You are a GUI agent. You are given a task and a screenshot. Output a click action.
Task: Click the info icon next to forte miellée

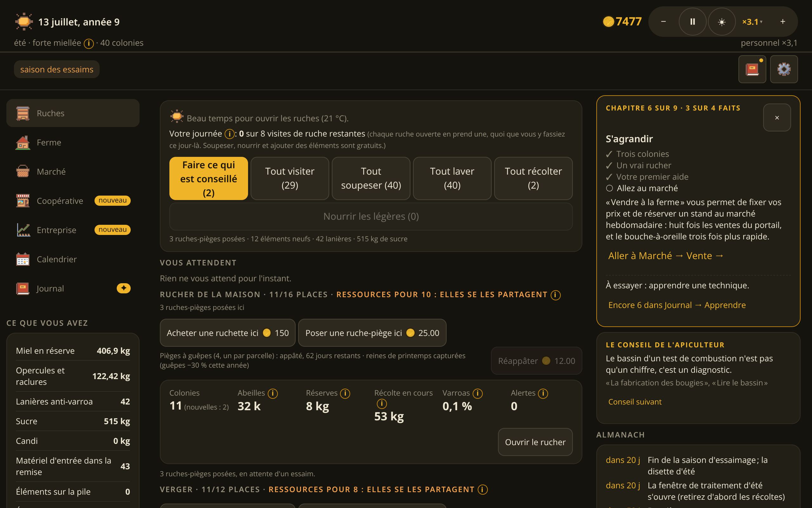pos(88,43)
